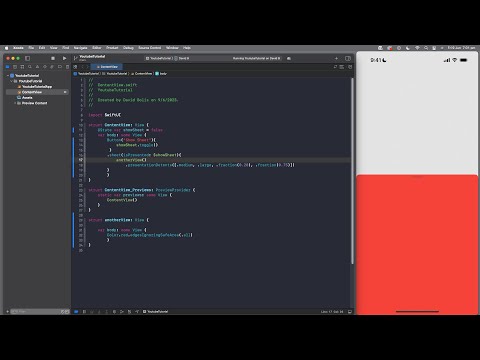Toggle the bottom debug area panel icon
480x360 pixels.
(350, 312)
